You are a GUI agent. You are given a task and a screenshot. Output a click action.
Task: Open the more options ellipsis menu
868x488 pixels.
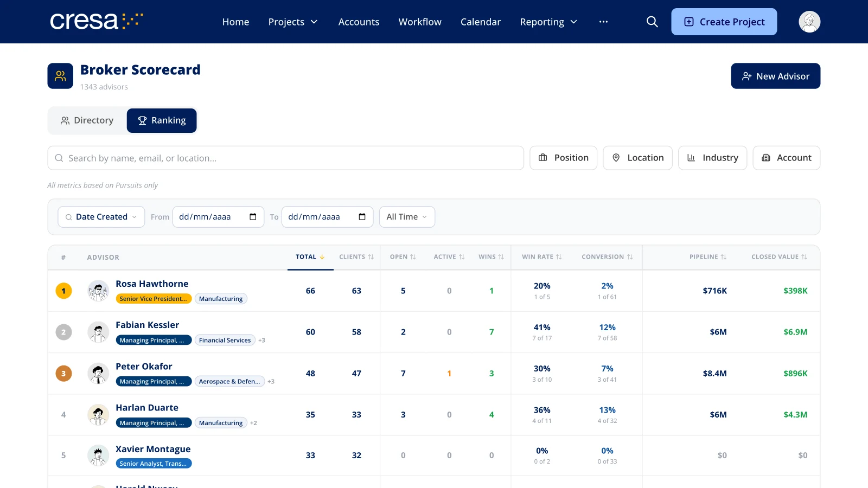click(x=603, y=22)
